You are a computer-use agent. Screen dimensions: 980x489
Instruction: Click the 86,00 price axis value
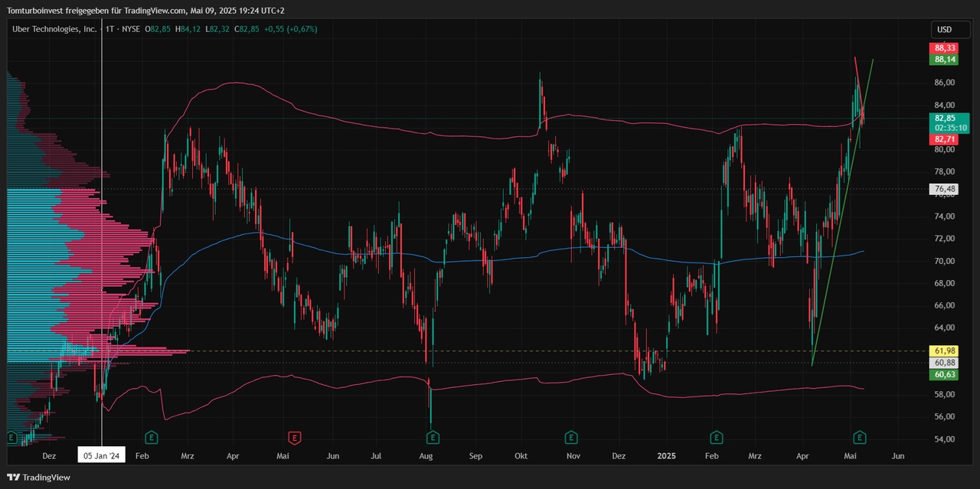(x=944, y=83)
